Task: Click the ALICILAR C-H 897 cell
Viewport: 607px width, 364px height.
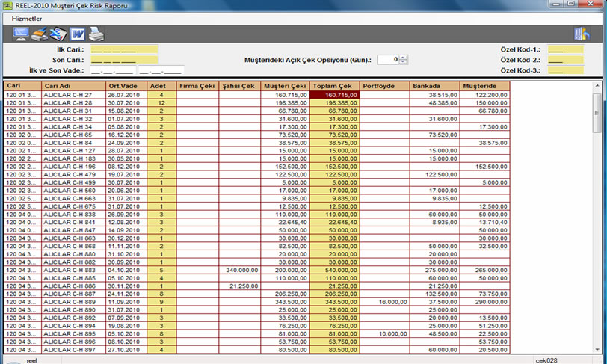Action: point(73,350)
